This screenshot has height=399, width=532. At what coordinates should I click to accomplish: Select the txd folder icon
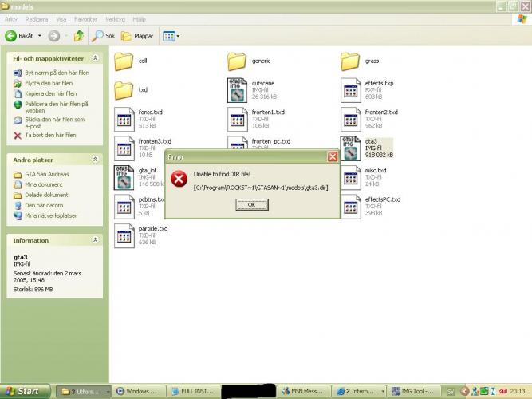[124, 90]
